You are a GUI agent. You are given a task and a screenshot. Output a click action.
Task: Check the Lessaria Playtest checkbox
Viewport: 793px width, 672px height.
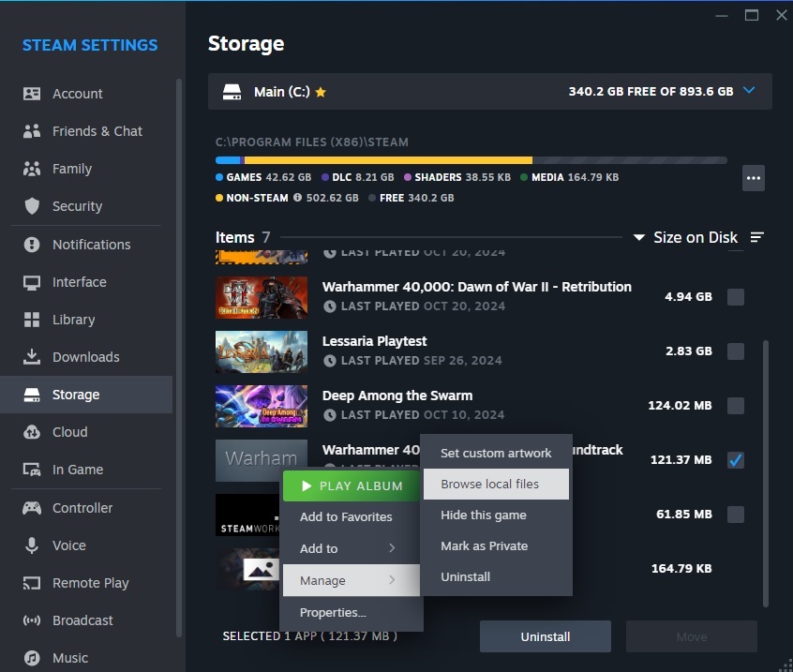point(735,351)
